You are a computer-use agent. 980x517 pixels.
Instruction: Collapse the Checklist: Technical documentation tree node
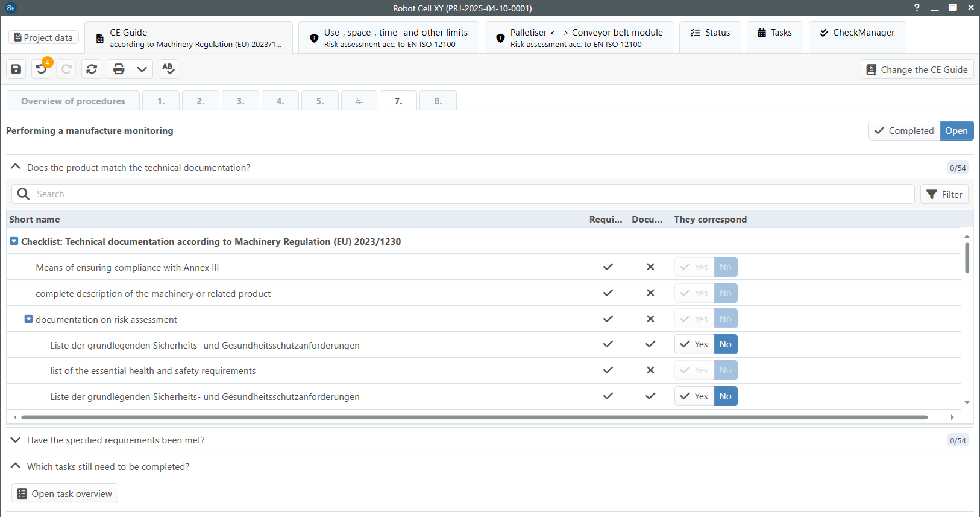pyautogui.click(x=14, y=241)
